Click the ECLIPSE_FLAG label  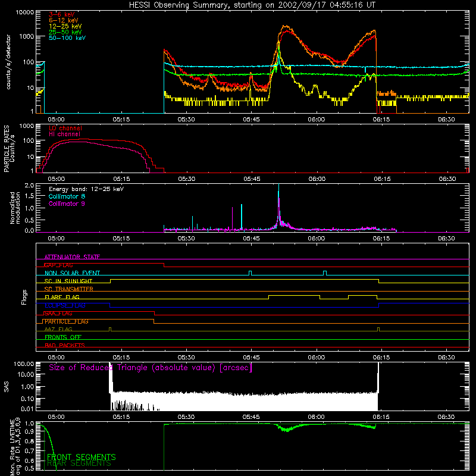pos(65,305)
